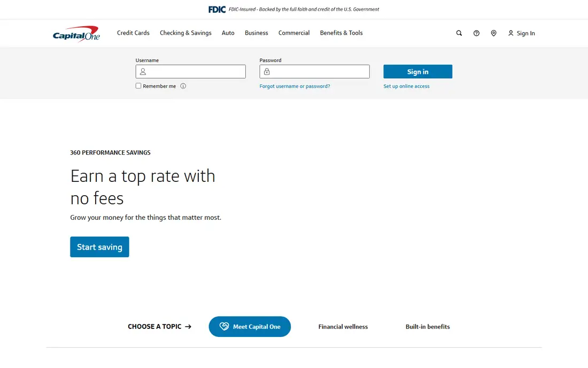
Task: Open the Checking & Savings menu
Action: click(x=185, y=33)
